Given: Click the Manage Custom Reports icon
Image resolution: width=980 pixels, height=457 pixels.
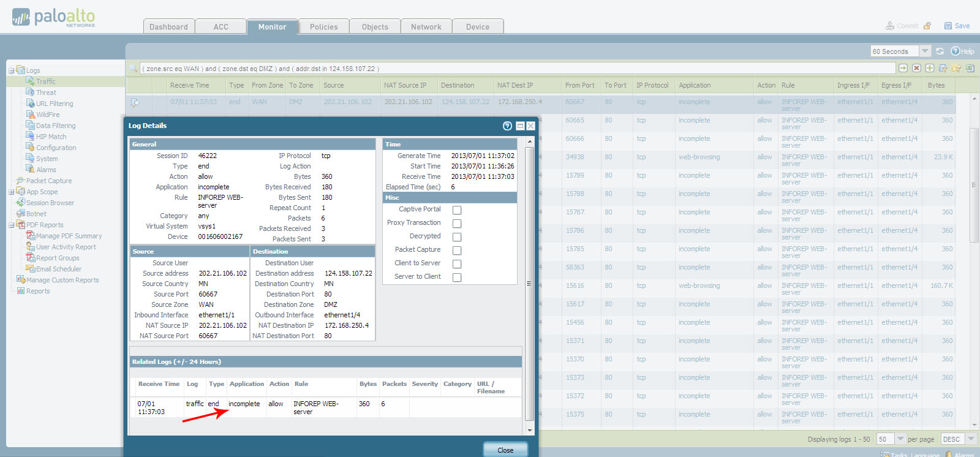Looking at the screenshot, I should (20, 279).
